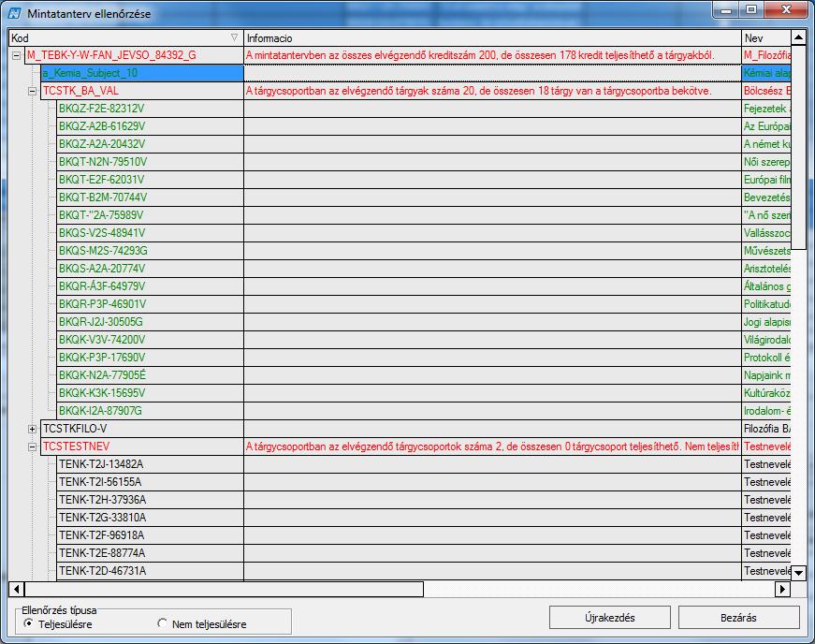Select row BKQR-J2J-30505G

150,322
